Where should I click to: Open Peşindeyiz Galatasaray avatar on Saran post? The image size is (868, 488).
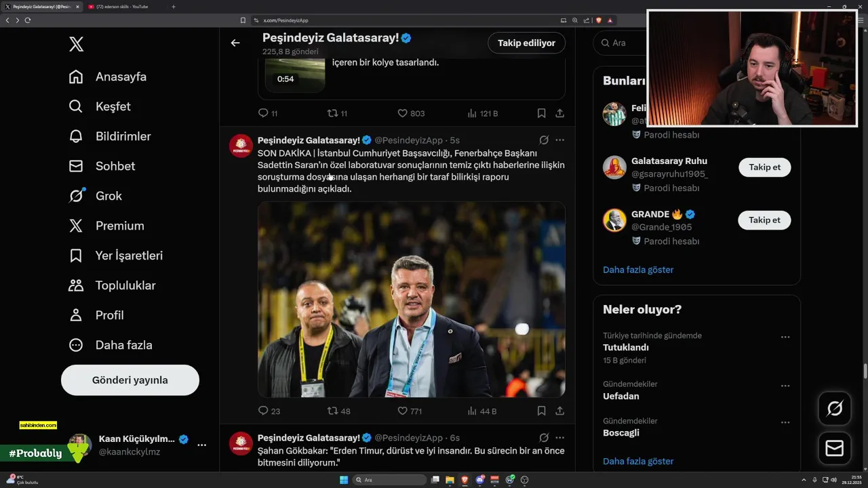point(241,146)
